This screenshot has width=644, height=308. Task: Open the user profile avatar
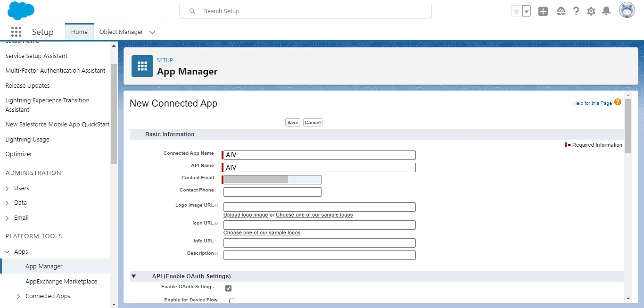point(627,10)
